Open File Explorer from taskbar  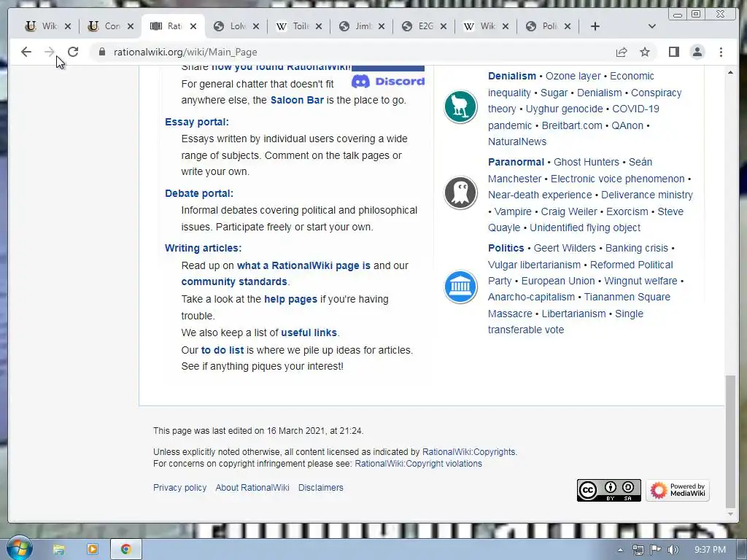[58, 550]
